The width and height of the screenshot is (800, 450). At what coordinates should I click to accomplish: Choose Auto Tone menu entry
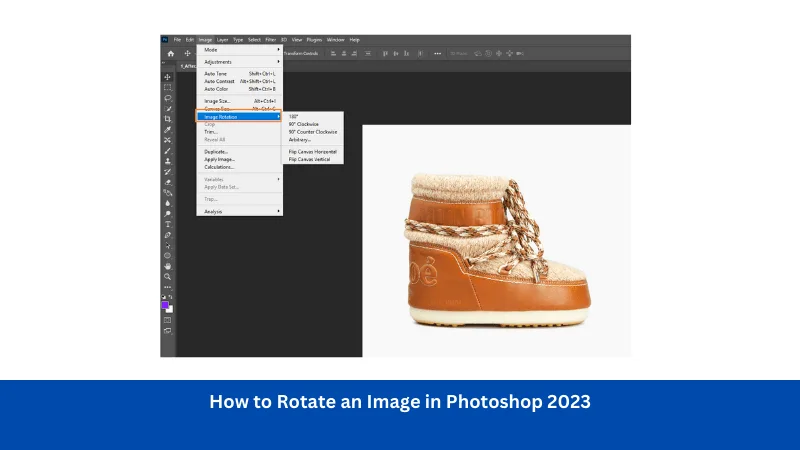pyautogui.click(x=239, y=73)
